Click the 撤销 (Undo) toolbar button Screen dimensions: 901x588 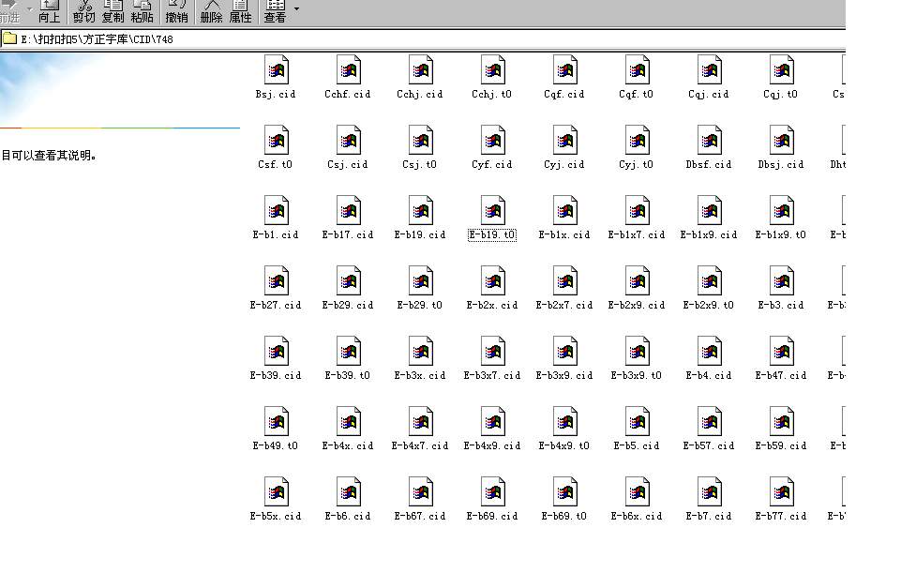coord(176,11)
